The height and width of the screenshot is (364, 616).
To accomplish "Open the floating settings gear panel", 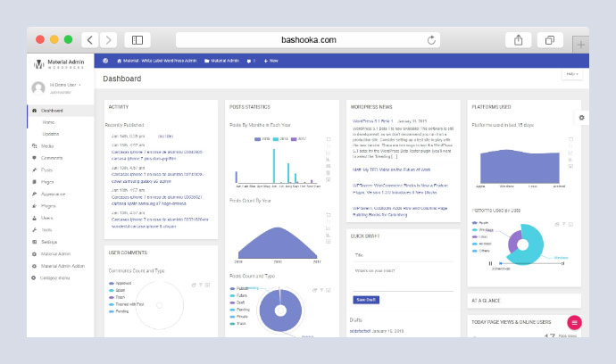I will 581,118.
